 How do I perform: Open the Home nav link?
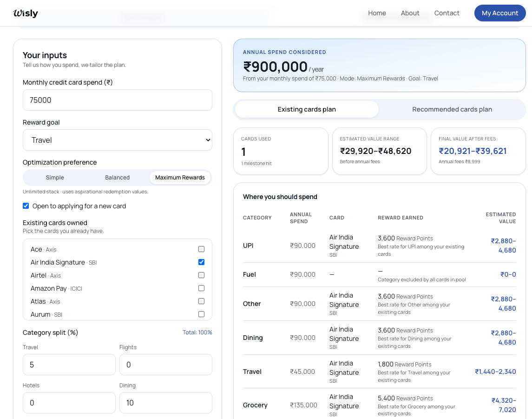[x=377, y=13]
